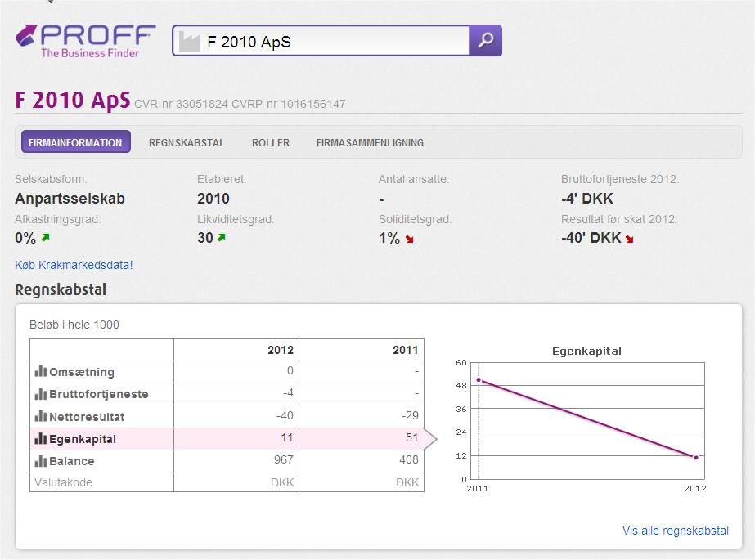Select the Bruttofortjeneste row label
The image size is (755, 560).
(99, 394)
